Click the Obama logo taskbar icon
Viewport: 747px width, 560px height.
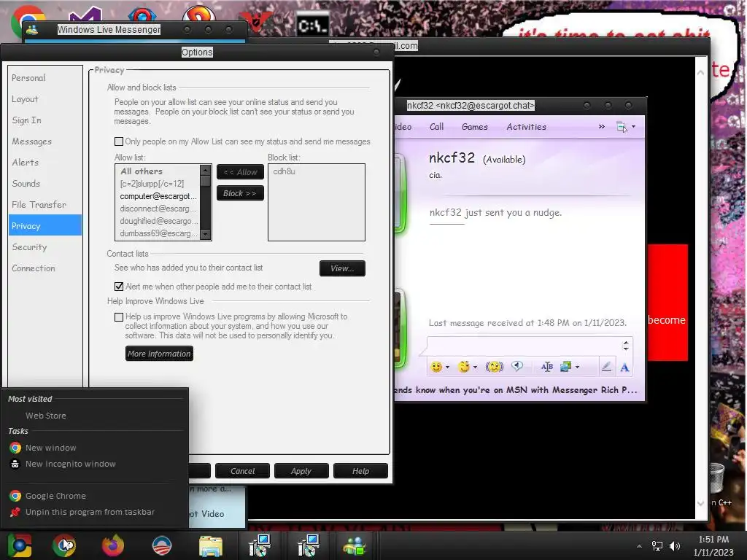click(x=161, y=545)
